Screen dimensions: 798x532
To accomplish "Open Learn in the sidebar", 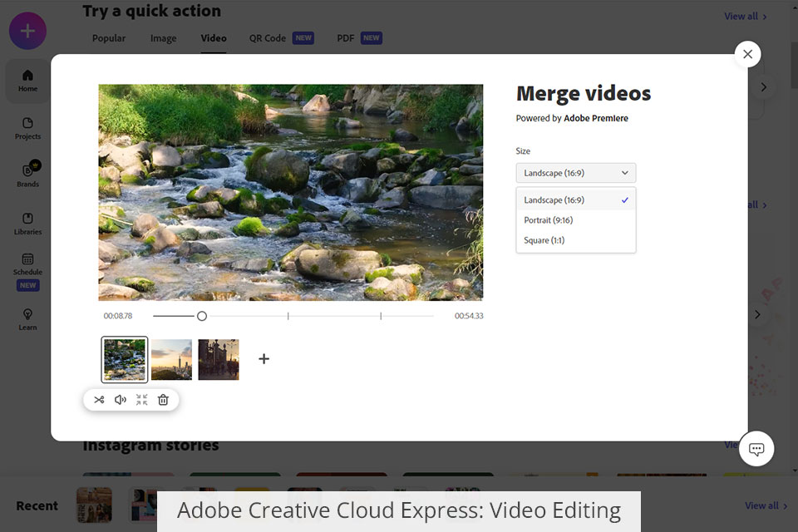I will [x=27, y=320].
